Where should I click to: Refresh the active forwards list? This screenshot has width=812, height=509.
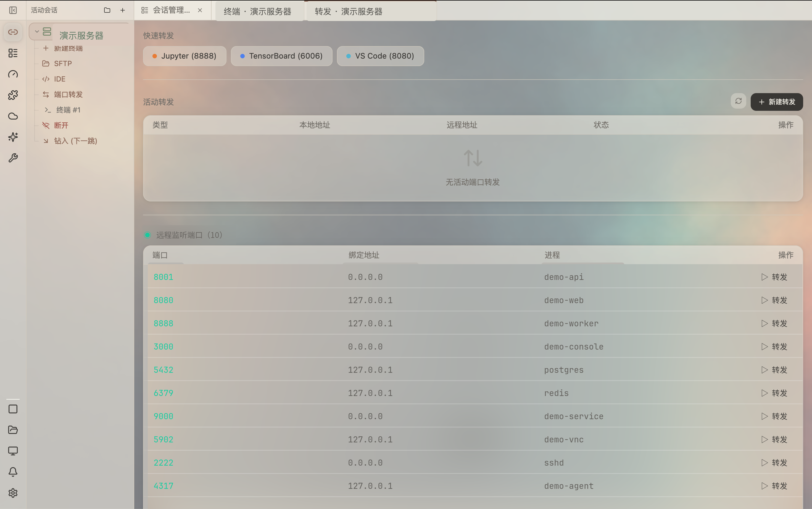pyautogui.click(x=738, y=101)
